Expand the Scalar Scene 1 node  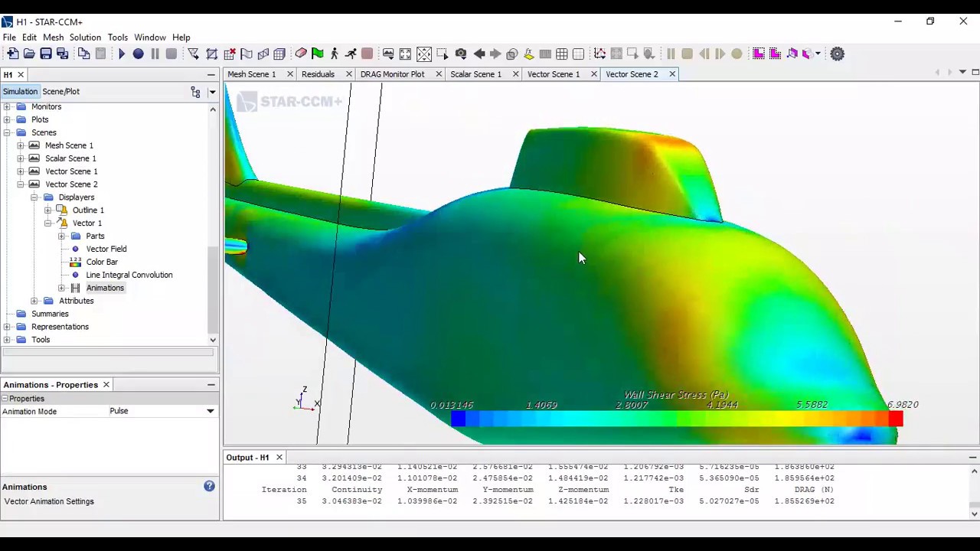tap(21, 158)
